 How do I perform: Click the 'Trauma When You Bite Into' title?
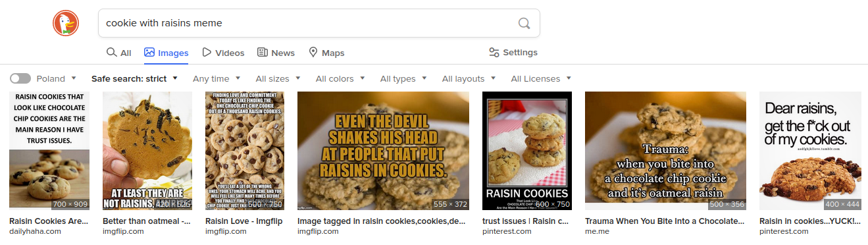[x=665, y=221]
